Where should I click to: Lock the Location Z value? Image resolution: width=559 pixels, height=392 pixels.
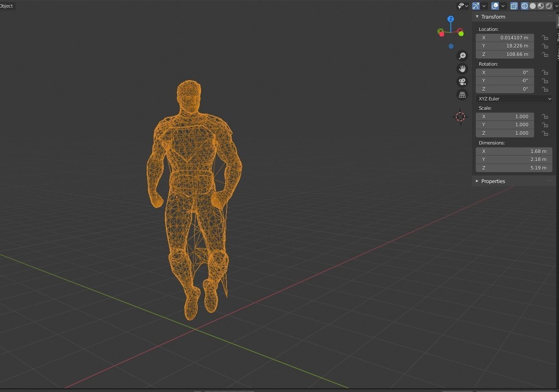[545, 54]
